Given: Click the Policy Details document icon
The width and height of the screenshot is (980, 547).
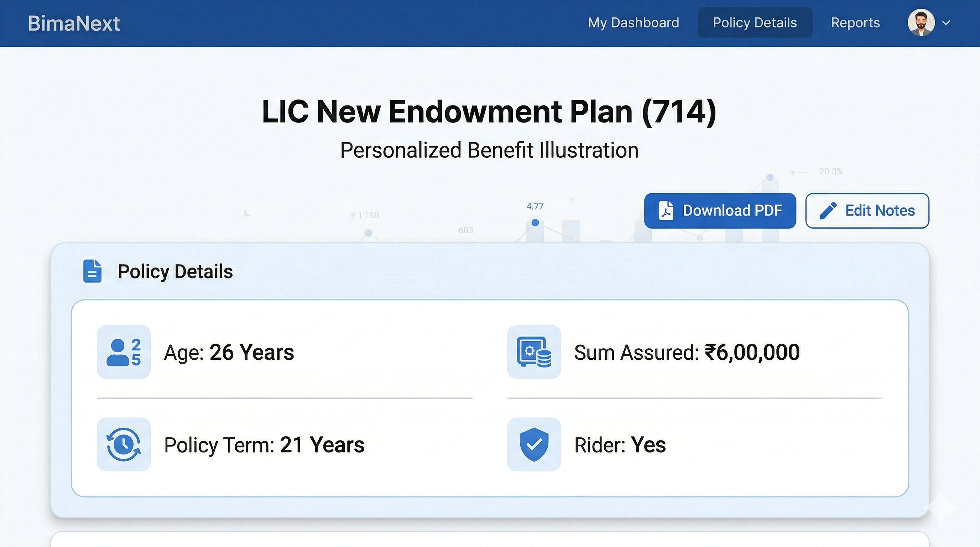Looking at the screenshot, I should [x=93, y=271].
